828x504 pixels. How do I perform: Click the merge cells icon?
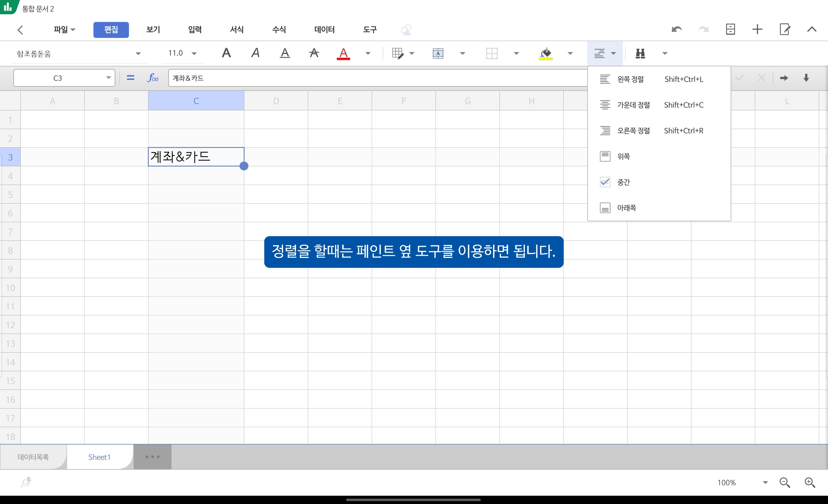[438, 53]
